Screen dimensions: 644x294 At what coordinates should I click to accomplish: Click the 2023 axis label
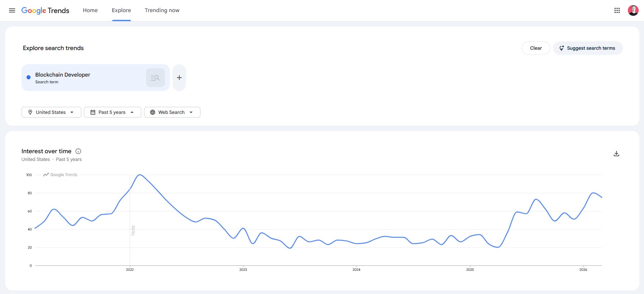[243, 269]
